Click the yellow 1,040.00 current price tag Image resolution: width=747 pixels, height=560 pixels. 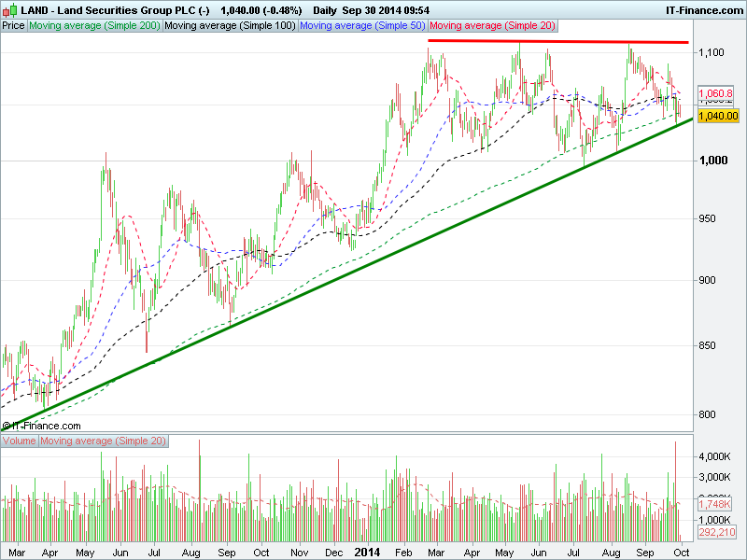(718, 116)
